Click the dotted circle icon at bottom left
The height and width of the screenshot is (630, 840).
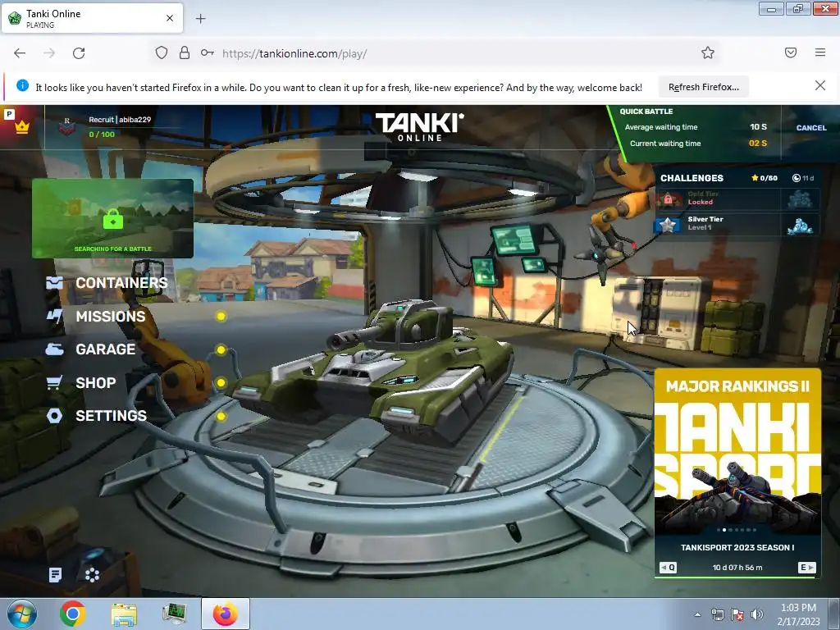[x=92, y=575]
